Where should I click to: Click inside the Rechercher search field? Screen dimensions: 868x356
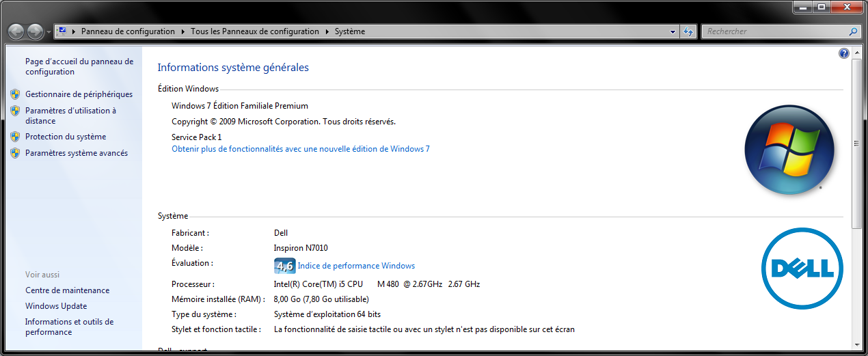point(772,31)
